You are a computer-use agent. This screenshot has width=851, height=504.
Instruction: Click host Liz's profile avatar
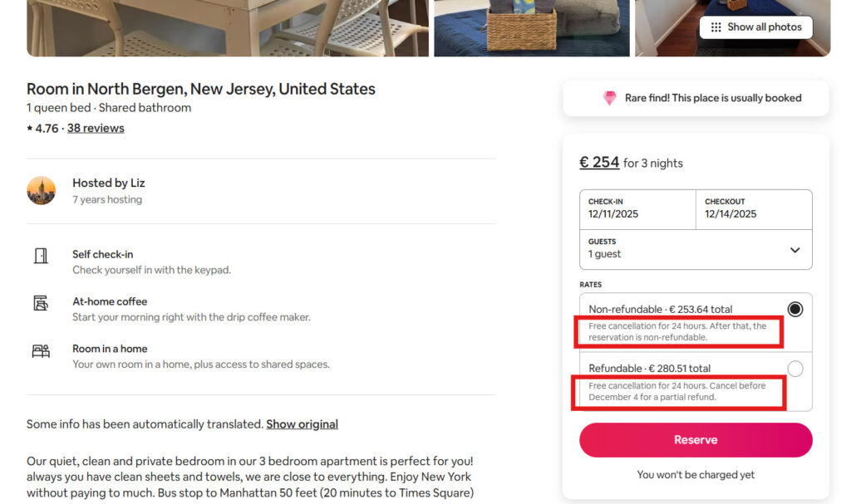tap(41, 191)
